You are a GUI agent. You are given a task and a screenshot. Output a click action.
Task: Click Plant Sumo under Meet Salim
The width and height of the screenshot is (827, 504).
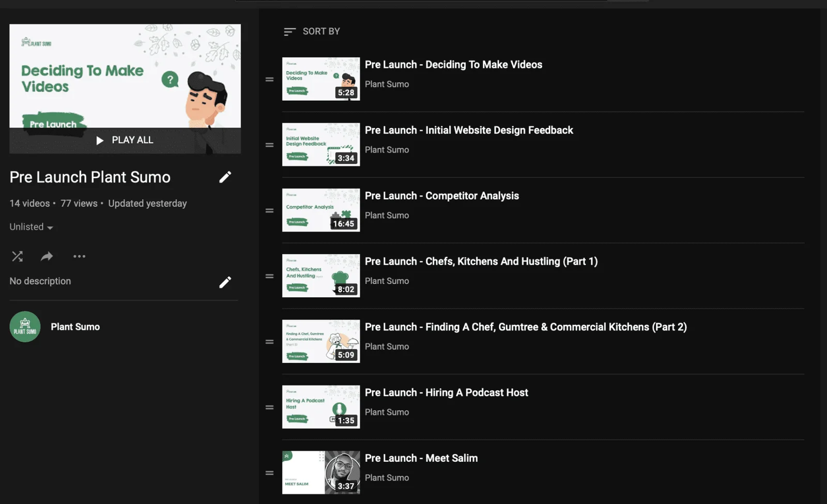tap(387, 478)
